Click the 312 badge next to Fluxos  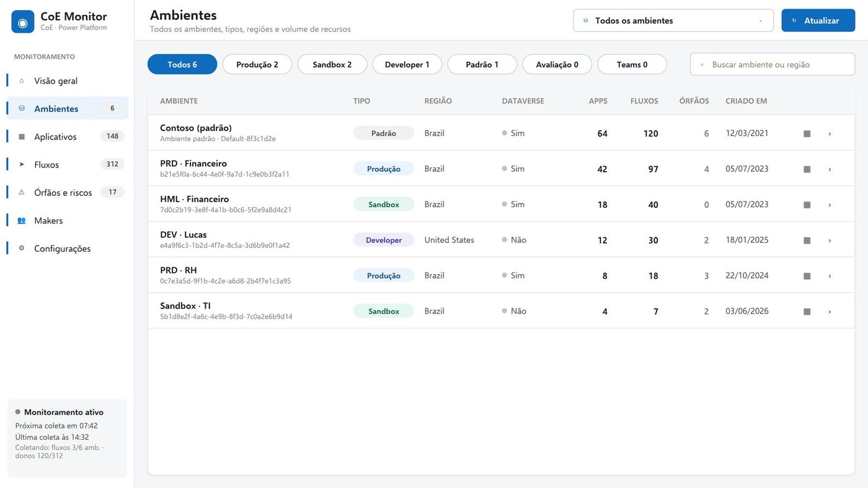(112, 164)
